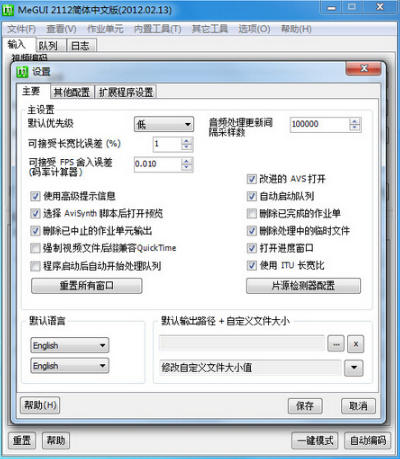Switch to 扩展程序设置 tab
This screenshot has width=400, height=459.
pos(126,92)
